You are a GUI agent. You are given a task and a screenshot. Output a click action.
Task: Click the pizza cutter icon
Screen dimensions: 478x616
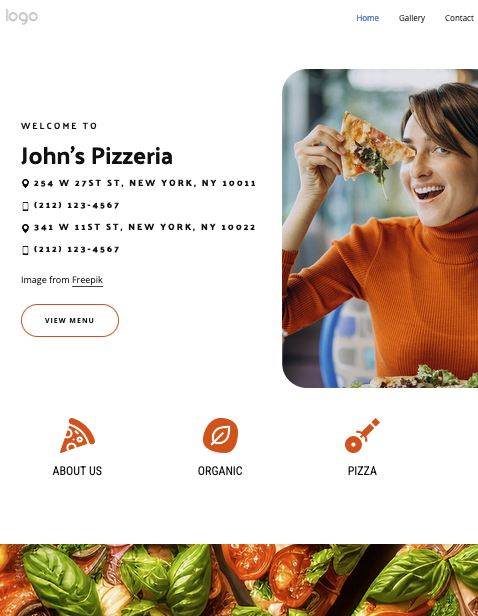(x=362, y=435)
